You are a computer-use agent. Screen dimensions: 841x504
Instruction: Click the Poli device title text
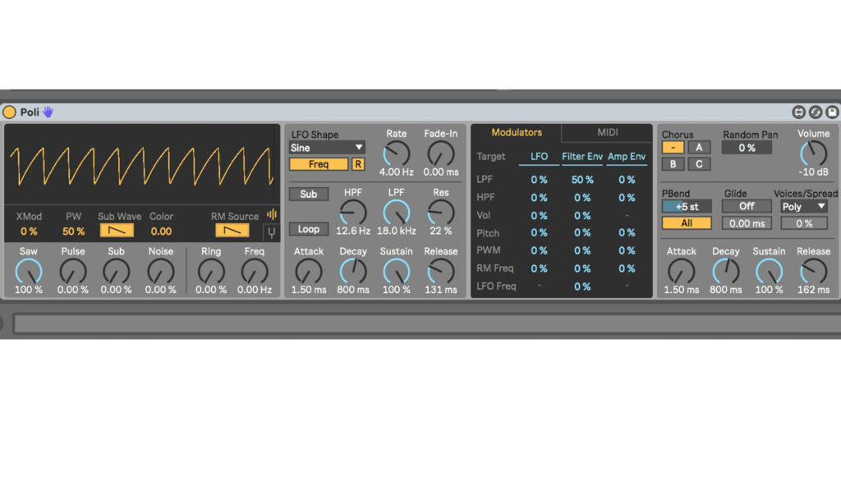pyautogui.click(x=30, y=112)
